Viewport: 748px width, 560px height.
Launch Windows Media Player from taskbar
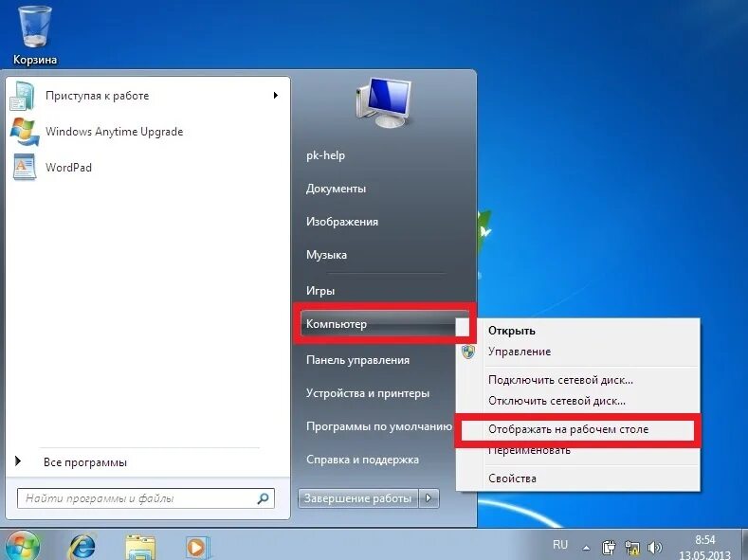click(x=196, y=547)
